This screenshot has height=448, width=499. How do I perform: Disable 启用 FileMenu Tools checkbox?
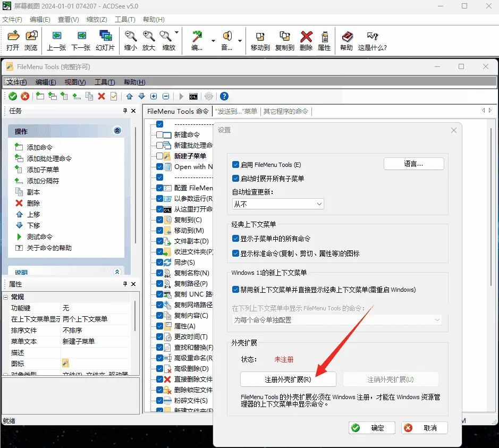[235, 164]
